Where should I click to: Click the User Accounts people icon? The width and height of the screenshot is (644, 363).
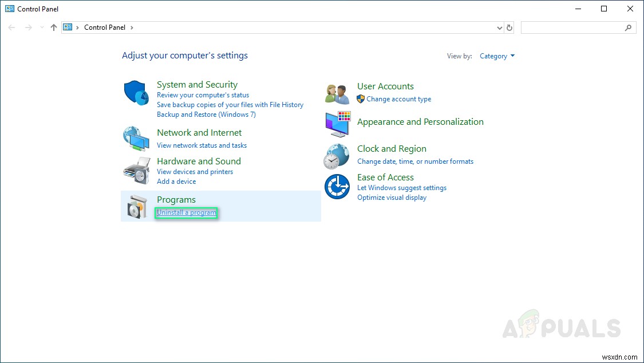[x=337, y=93]
